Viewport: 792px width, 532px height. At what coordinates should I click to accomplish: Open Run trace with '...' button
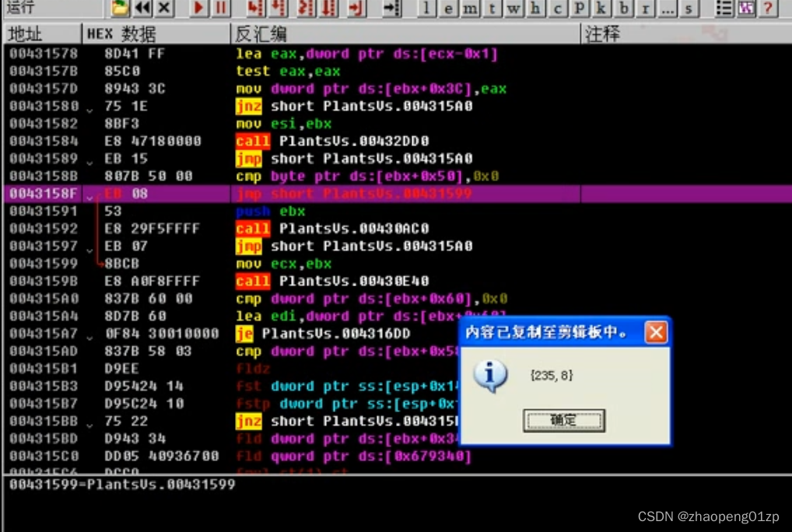(x=668, y=8)
